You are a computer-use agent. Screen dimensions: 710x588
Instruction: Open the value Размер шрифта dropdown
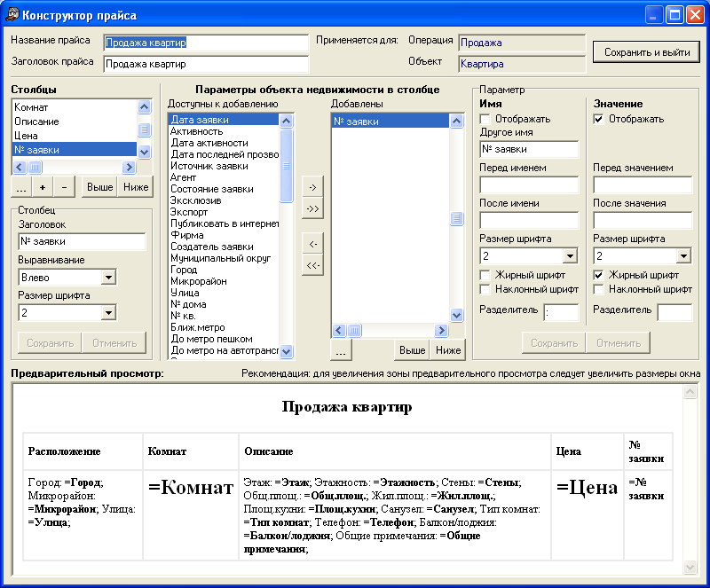683,255
